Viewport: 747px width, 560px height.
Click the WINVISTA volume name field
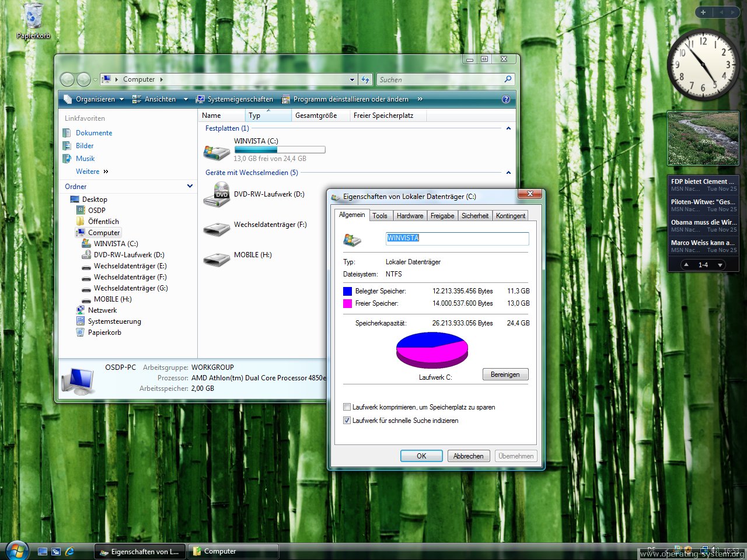pos(458,238)
